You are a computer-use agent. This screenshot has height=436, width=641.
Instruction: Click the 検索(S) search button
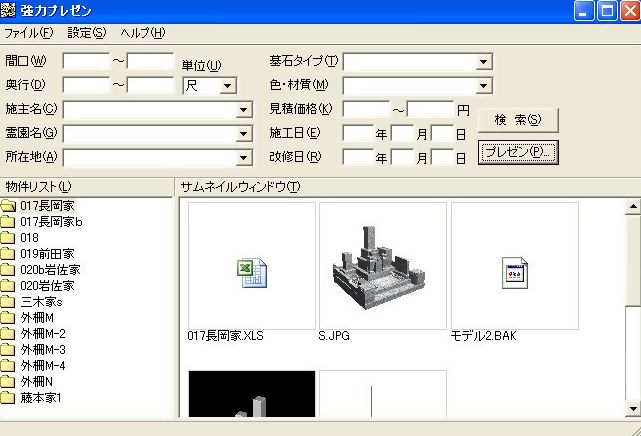[518, 120]
